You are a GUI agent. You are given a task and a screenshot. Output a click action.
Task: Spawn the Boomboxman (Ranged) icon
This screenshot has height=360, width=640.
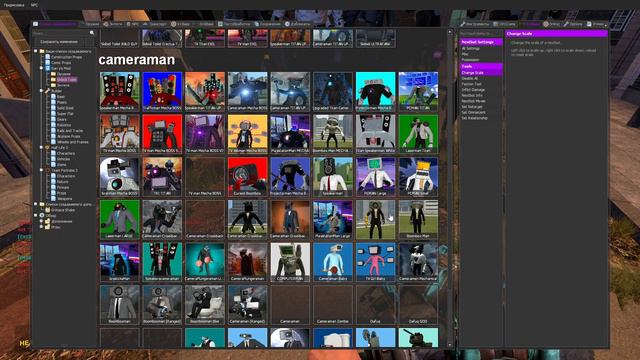click(x=162, y=304)
